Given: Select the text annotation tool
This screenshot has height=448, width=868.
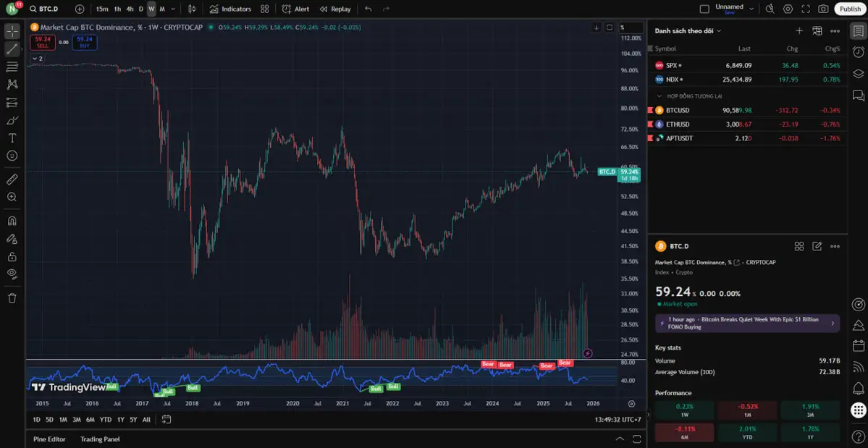Looking at the screenshot, I should 12,138.
